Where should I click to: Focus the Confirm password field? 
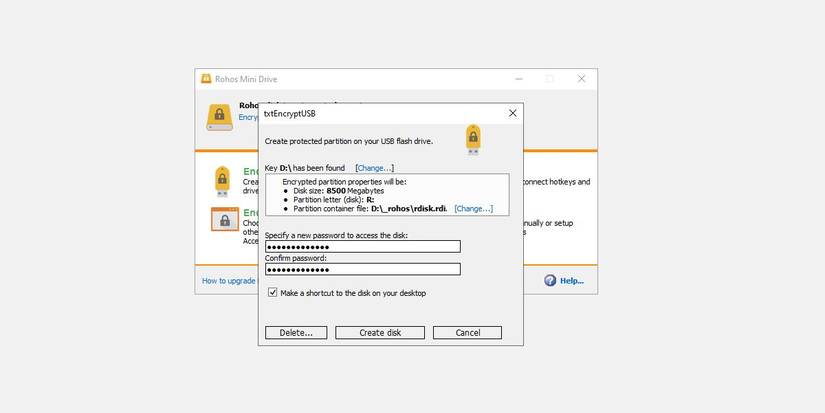(363, 269)
